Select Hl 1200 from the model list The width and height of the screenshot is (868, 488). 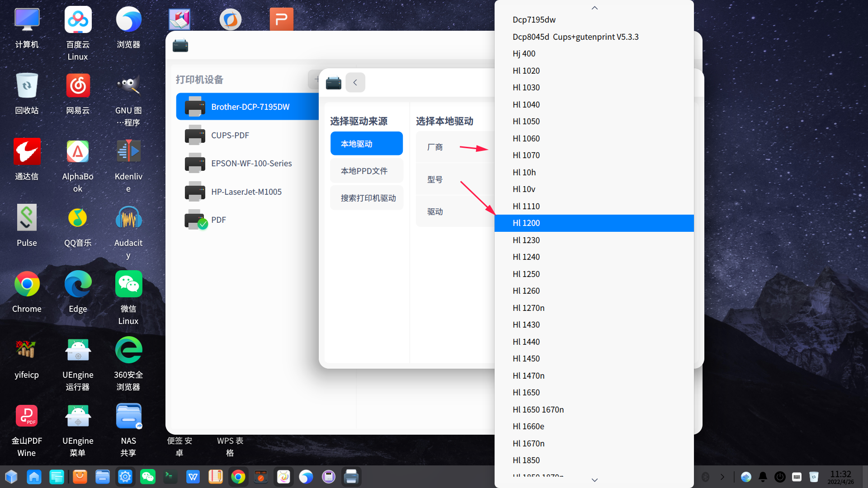(594, 223)
